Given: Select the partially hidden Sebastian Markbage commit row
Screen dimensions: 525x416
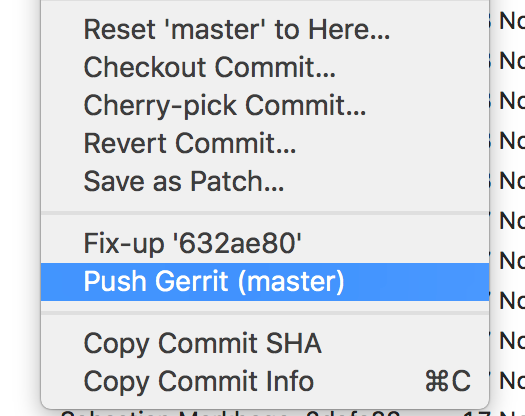Looking at the screenshot, I should [231, 413].
